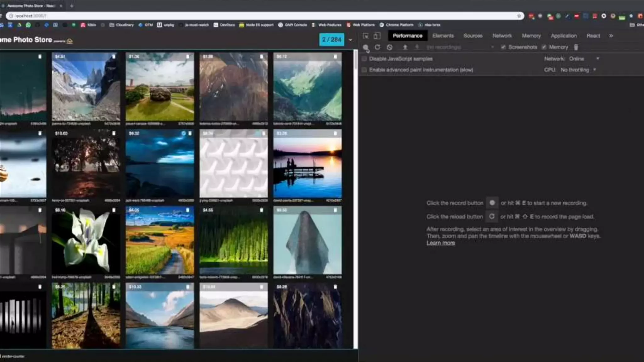Click the inline record button in help text
Screen dimensions: 644x362
[x=492, y=203]
